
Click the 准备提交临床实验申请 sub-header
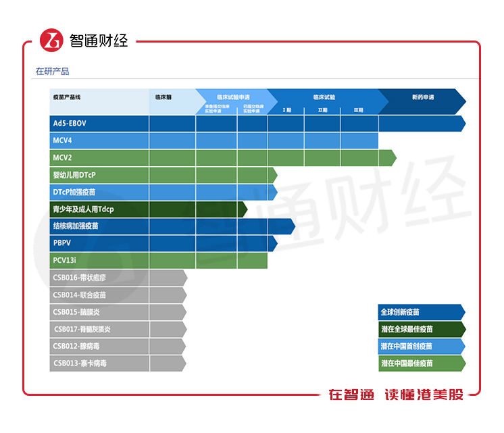click(x=217, y=109)
